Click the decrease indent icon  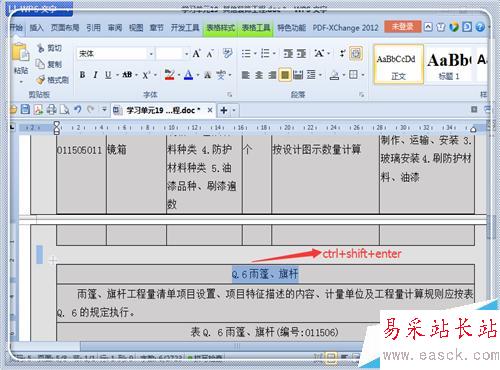288,54
